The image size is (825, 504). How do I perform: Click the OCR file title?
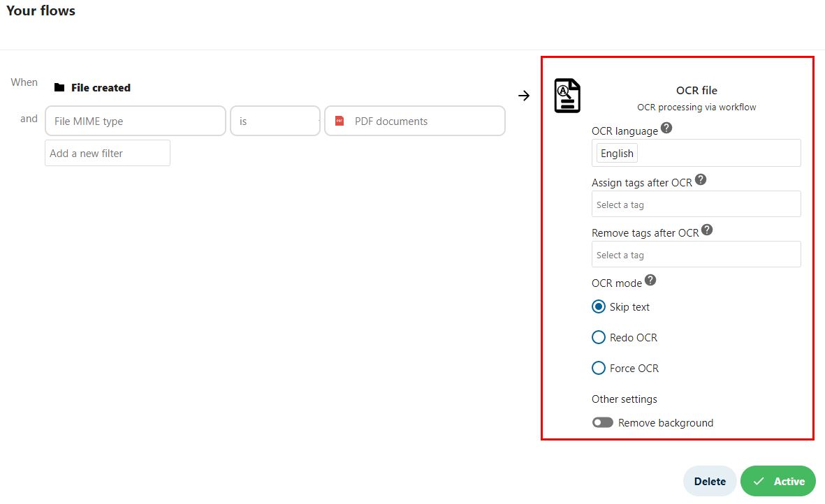(696, 90)
